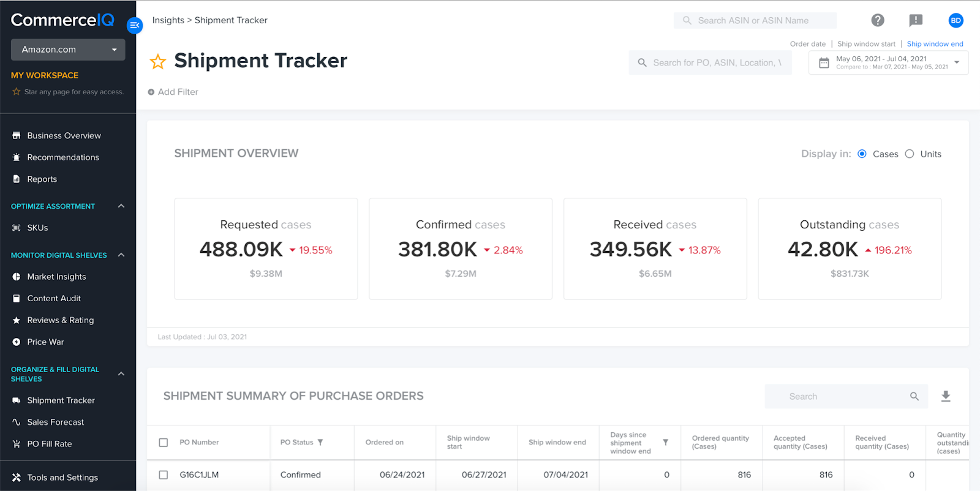The height and width of the screenshot is (491, 980).
Task: Click PO number G16C1JLM
Action: point(199,474)
